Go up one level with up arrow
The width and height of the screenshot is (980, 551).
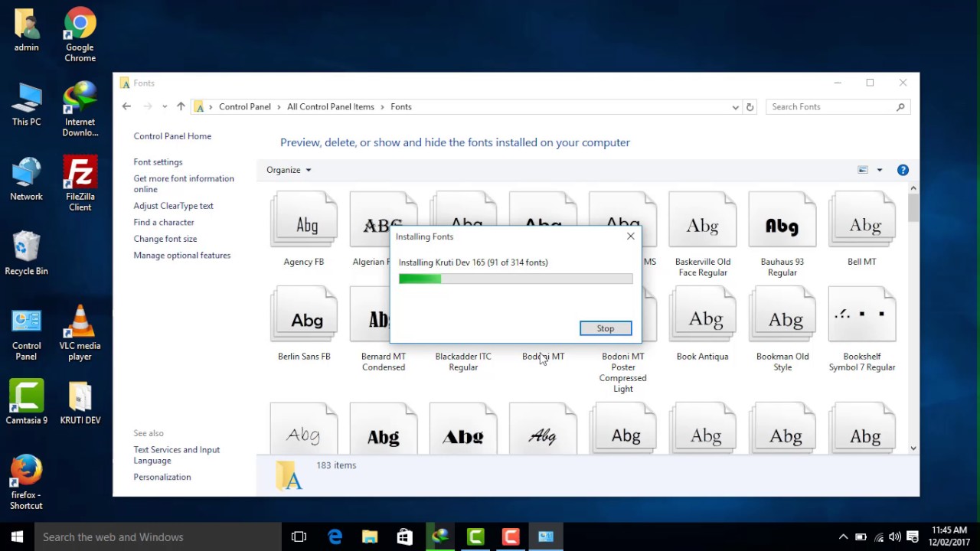point(181,106)
